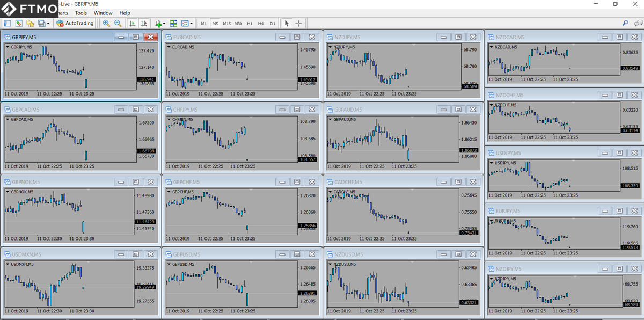Image resolution: width=644 pixels, height=320 pixels.
Task: Maximize the GBPCHF,M5 chart window
Action: click(297, 181)
